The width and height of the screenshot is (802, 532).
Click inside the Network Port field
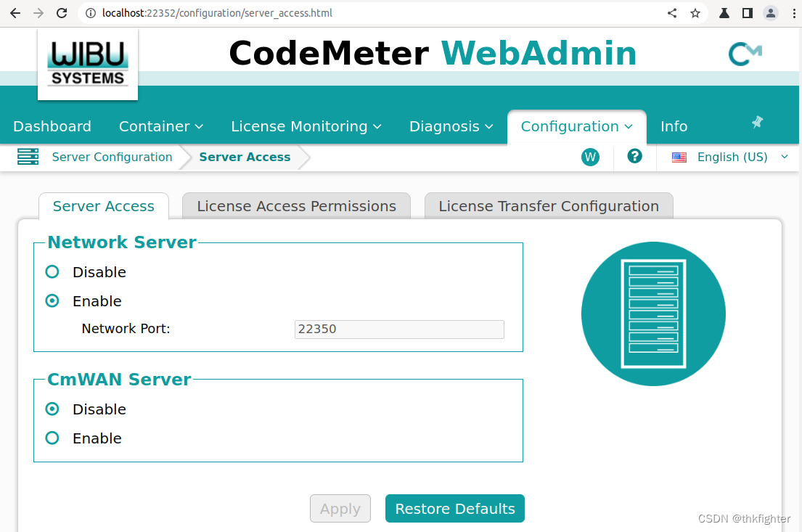click(x=398, y=329)
